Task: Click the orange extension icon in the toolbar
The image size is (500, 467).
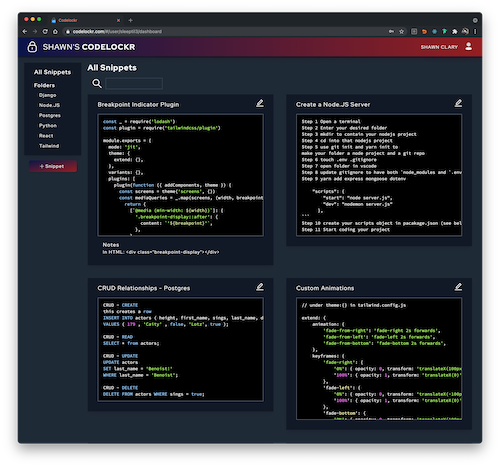Action: coord(424,31)
